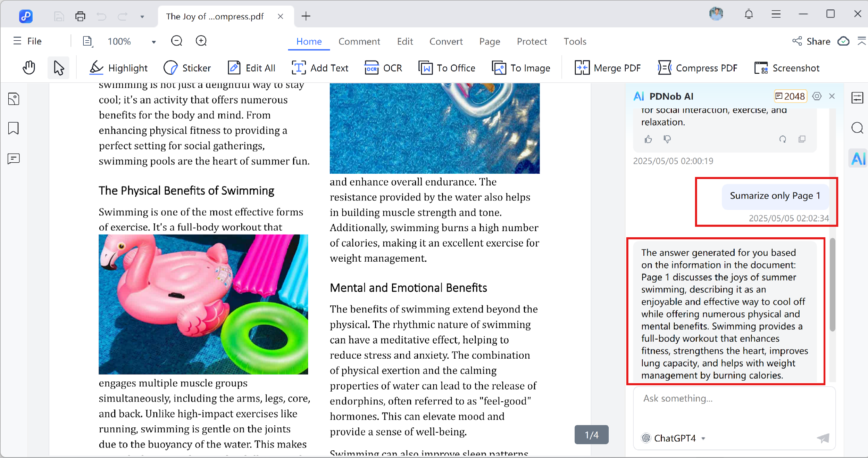
Task: Switch to the cursor selection tool
Action: point(58,67)
